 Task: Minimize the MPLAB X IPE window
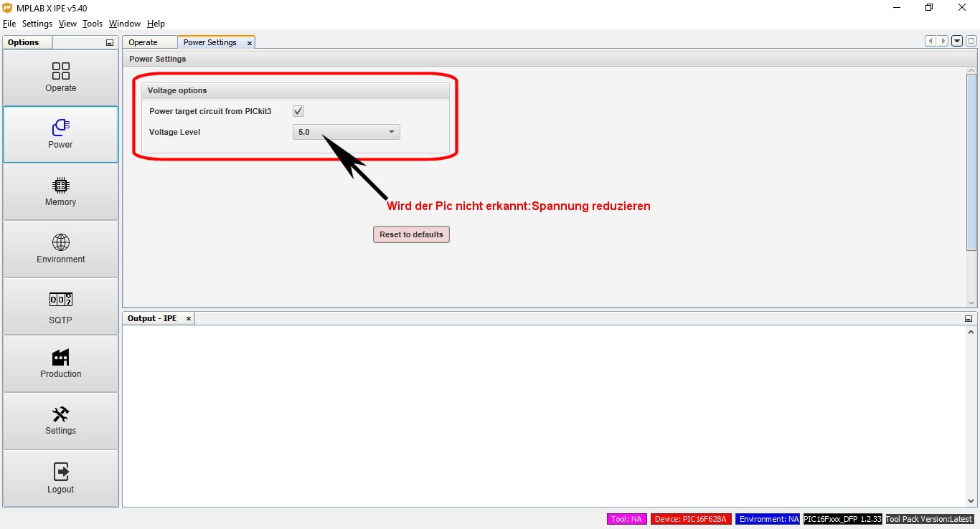point(897,8)
